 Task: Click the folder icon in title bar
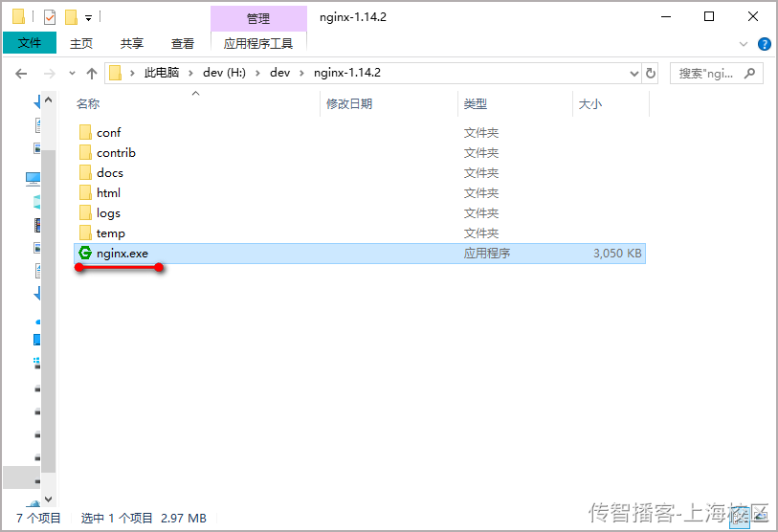tap(18, 16)
